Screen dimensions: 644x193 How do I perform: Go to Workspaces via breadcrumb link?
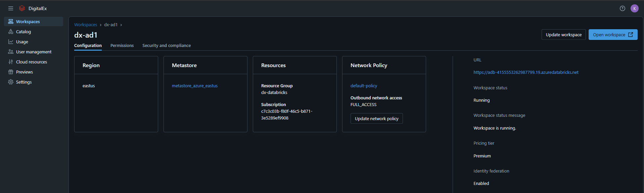pos(85,25)
